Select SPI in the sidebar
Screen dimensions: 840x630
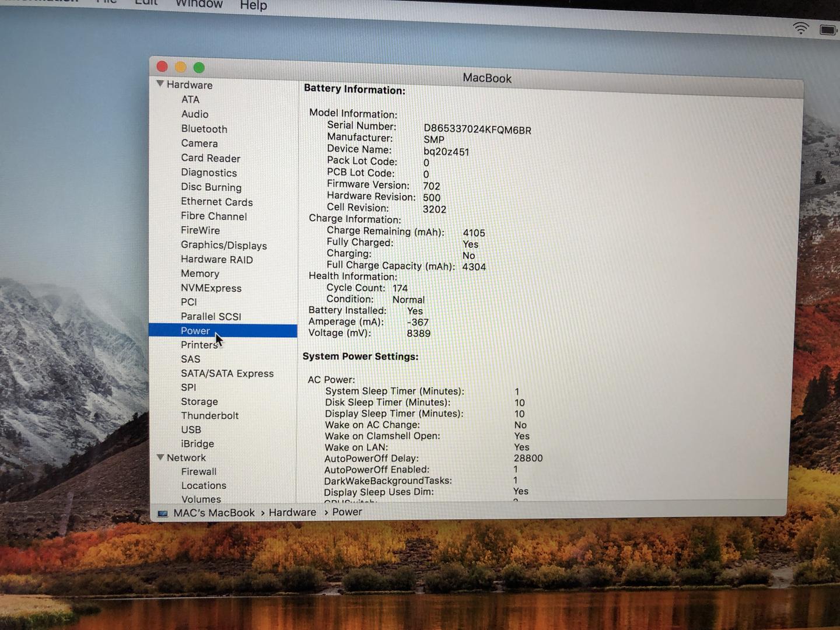tap(188, 387)
